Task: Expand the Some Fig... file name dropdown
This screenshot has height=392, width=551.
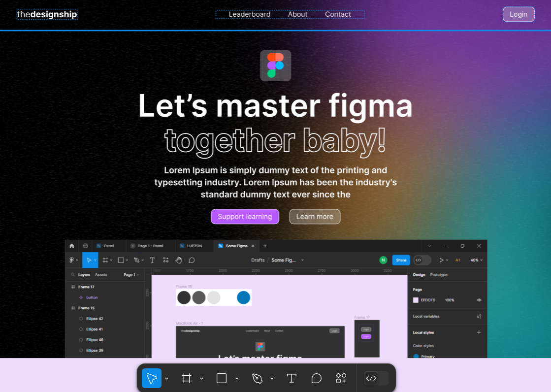Action: tap(302, 260)
